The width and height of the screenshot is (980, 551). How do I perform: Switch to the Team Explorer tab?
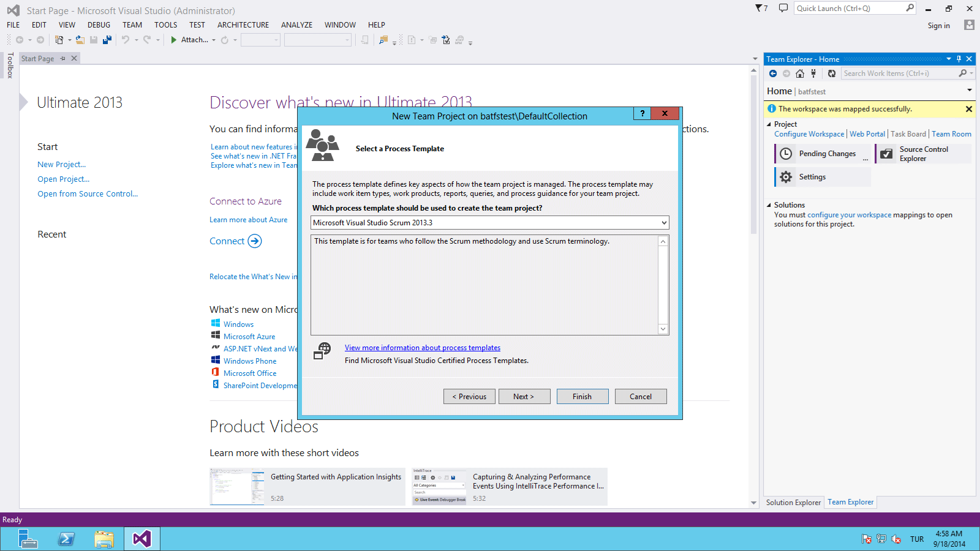pos(850,501)
